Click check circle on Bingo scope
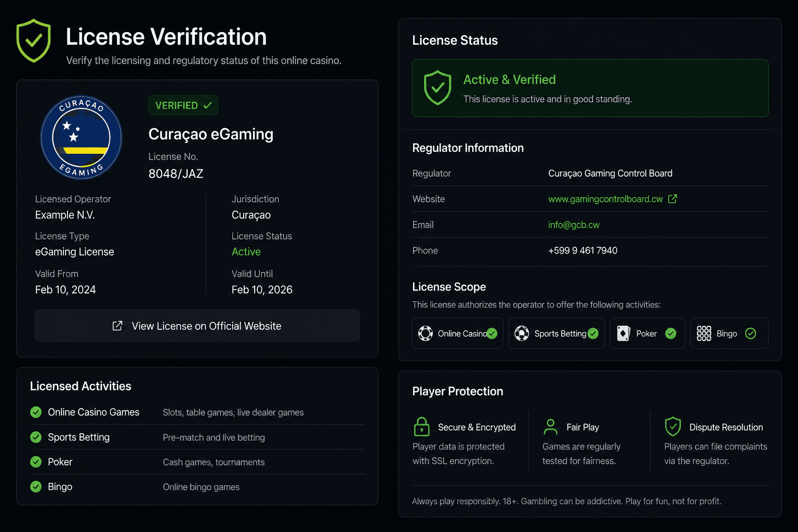Image resolution: width=798 pixels, height=532 pixels. [x=751, y=334]
